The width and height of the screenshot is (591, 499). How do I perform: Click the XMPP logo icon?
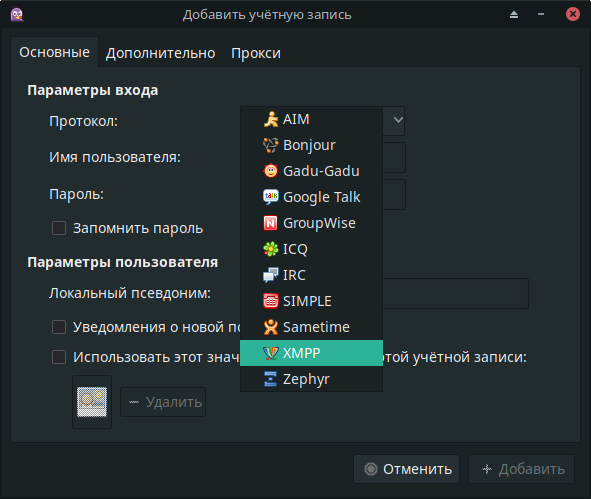click(271, 353)
